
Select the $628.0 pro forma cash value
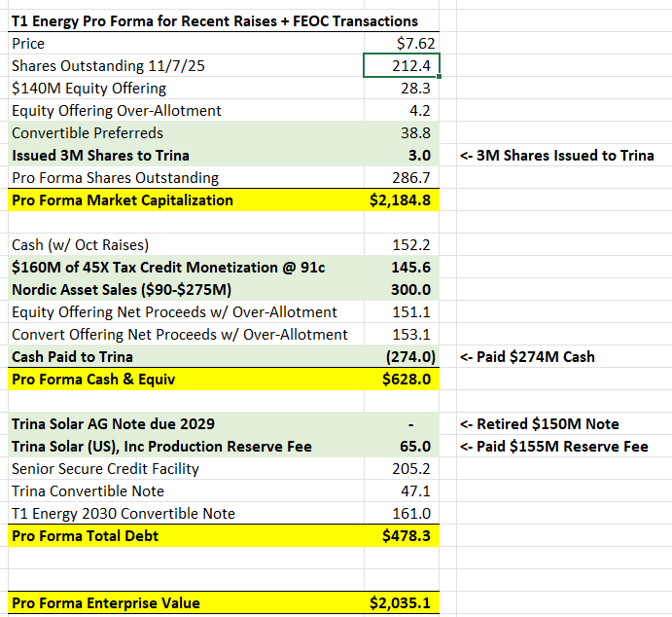pos(407,380)
